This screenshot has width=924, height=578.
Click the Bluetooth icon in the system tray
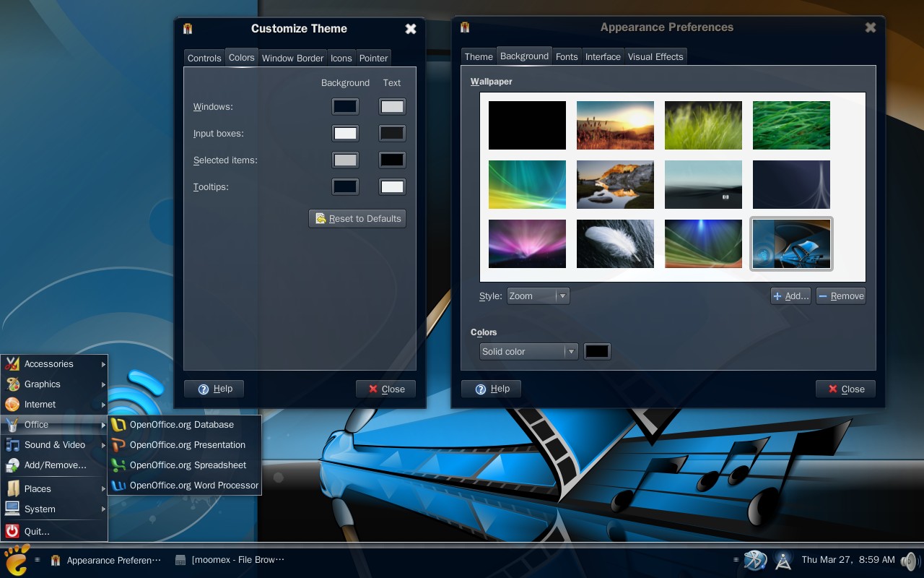755,560
